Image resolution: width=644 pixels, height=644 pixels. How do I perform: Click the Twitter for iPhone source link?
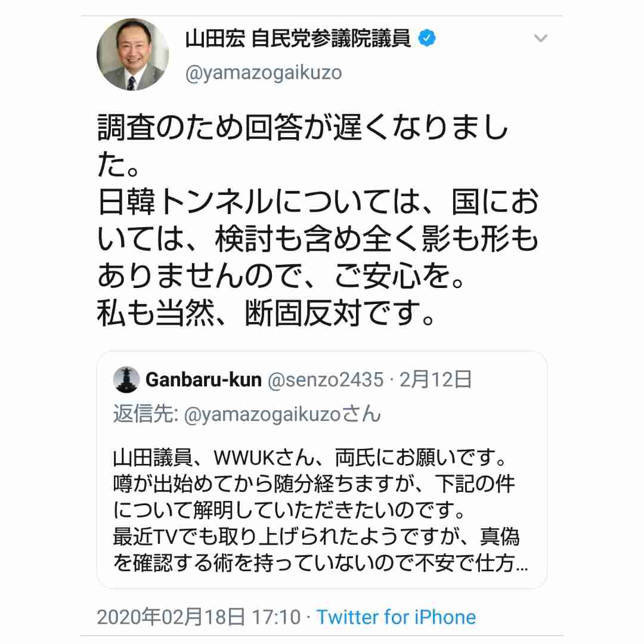coord(397,617)
